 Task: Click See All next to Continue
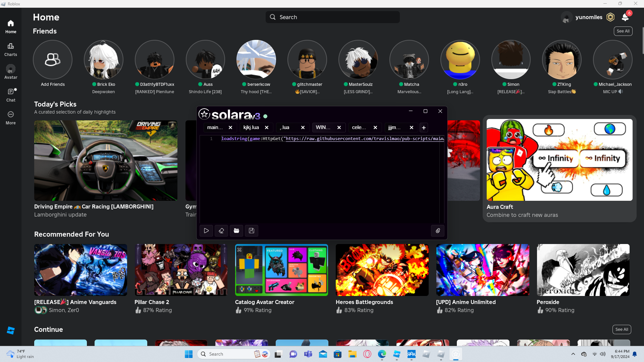(622, 329)
